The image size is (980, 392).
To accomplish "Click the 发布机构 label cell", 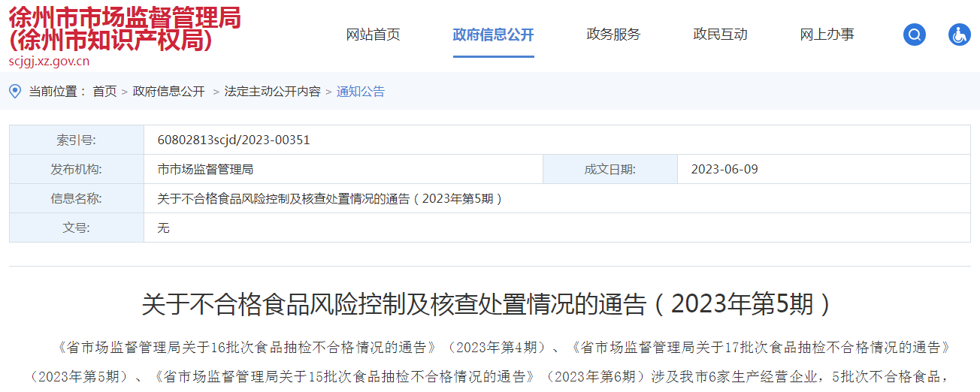I will coord(77,170).
